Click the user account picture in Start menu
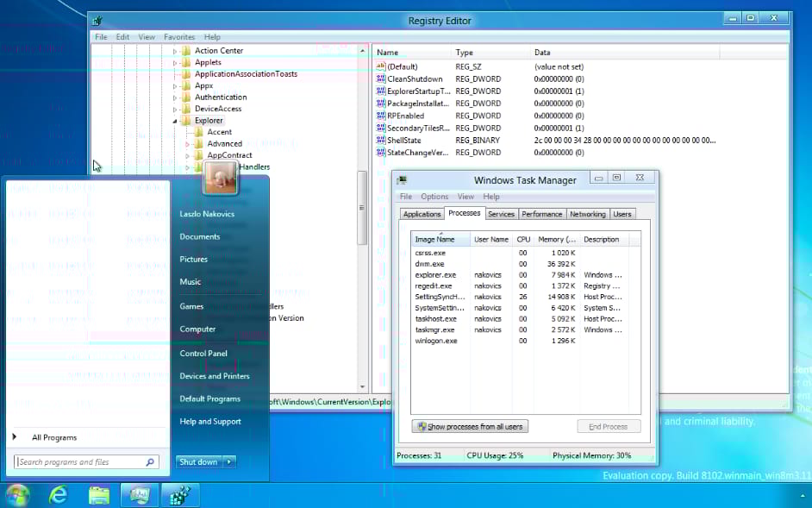 (x=221, y=178)
